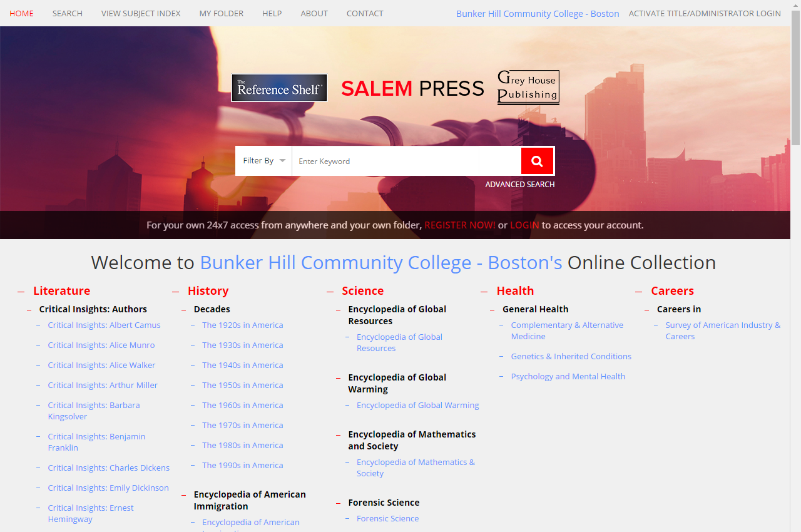Open The 1970s in America

tap(243, 425)
